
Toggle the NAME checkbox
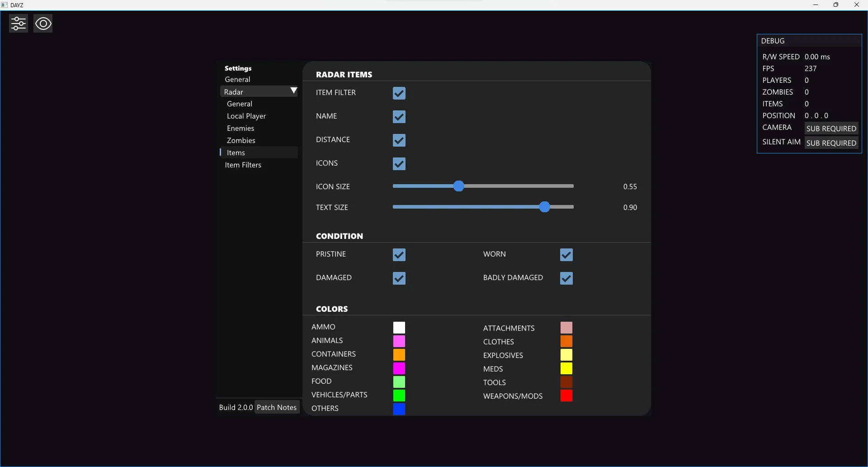399,117
